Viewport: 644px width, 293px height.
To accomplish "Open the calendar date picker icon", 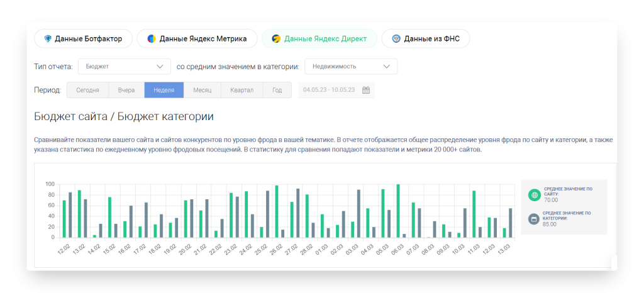I will click(366, 90).
